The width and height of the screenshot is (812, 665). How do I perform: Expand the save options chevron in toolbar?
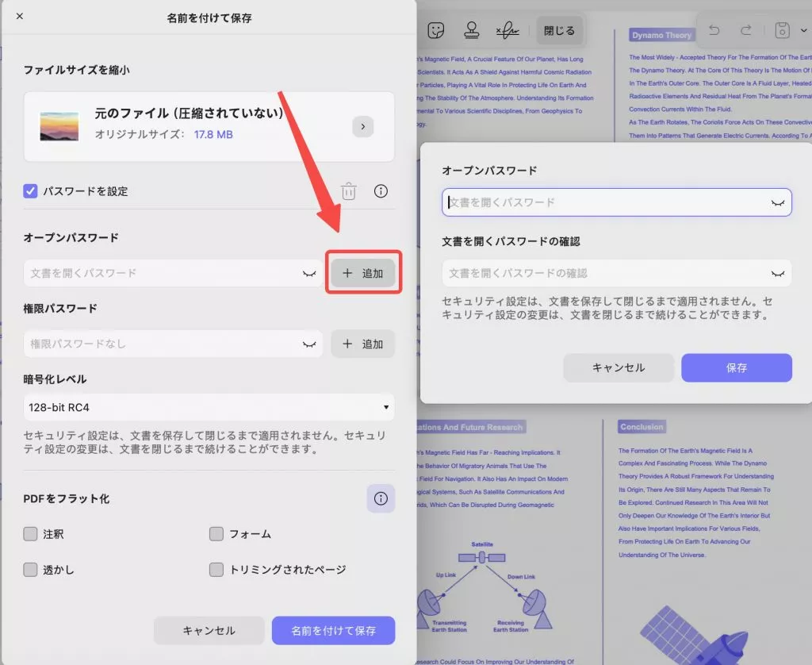click(804, 31)
